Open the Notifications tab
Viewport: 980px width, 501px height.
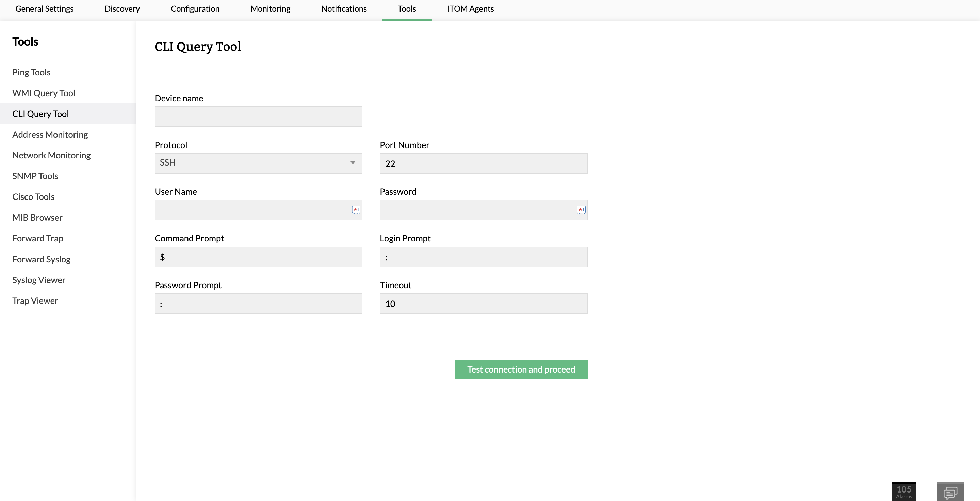(x=344, y=9)
